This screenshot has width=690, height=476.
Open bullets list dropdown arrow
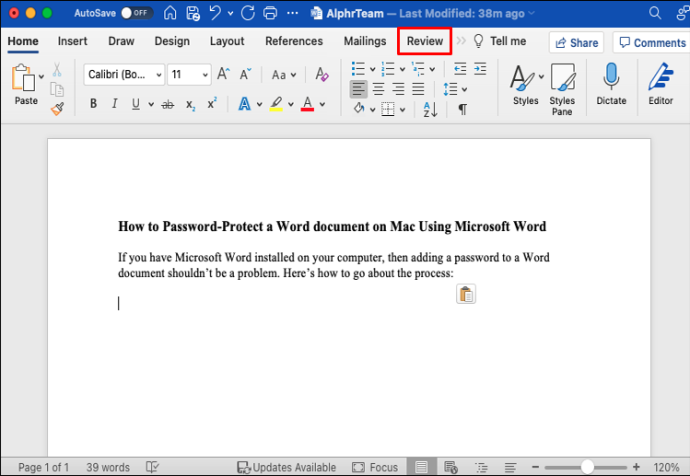372,69
